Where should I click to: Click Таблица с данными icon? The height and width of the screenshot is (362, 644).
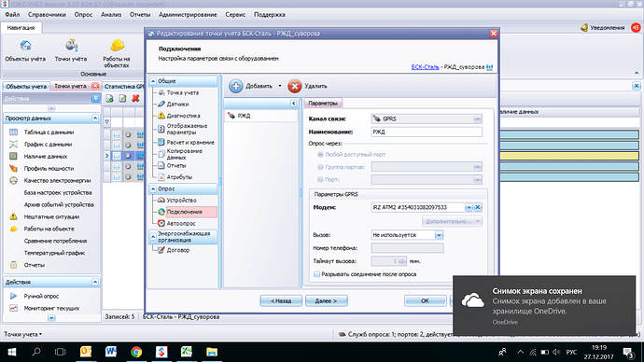[x=14, y=132]
